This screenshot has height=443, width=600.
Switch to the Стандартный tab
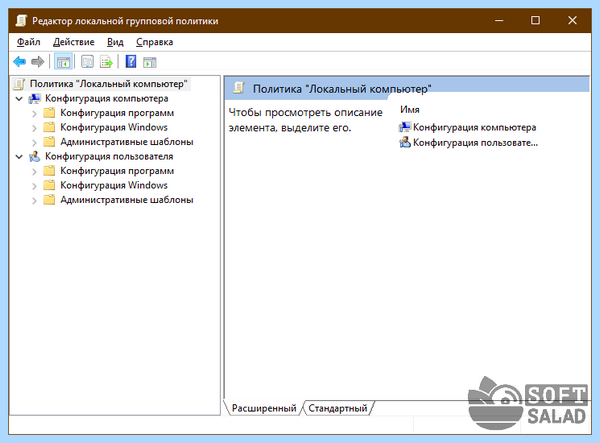338,408
